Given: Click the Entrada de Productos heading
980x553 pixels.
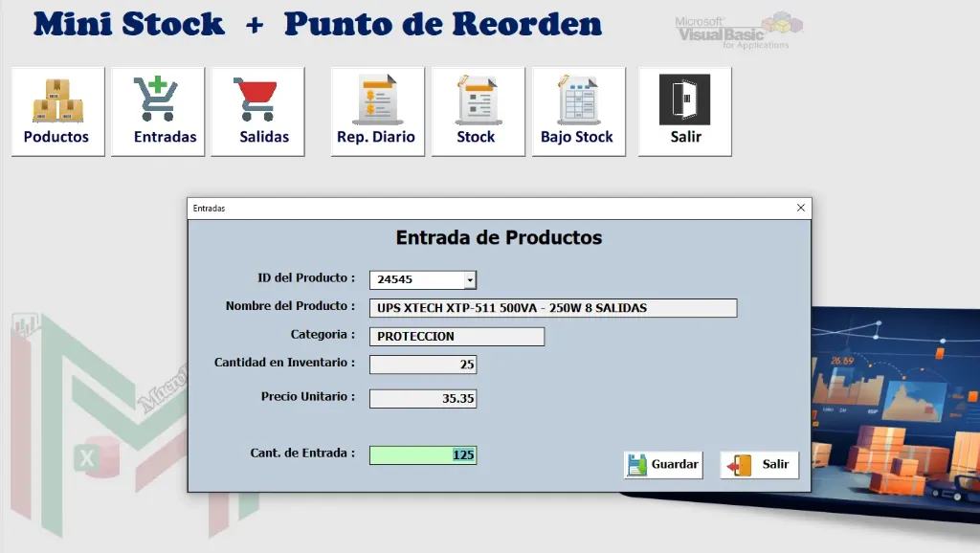Looking at the screenshot, I should point(498,237).
